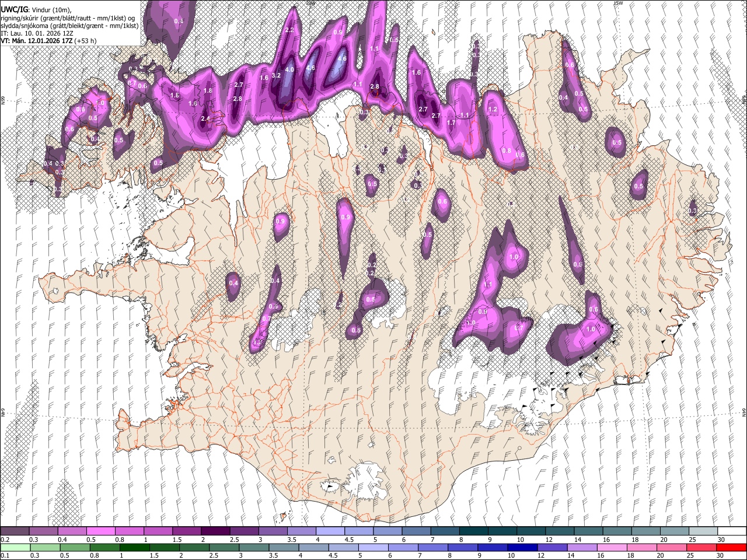The width and height of the screenshot is (747, 560).
Task: Click the 'VT: Mán. 12.01.2026 17Z' valid time
Action: (37, 41)
